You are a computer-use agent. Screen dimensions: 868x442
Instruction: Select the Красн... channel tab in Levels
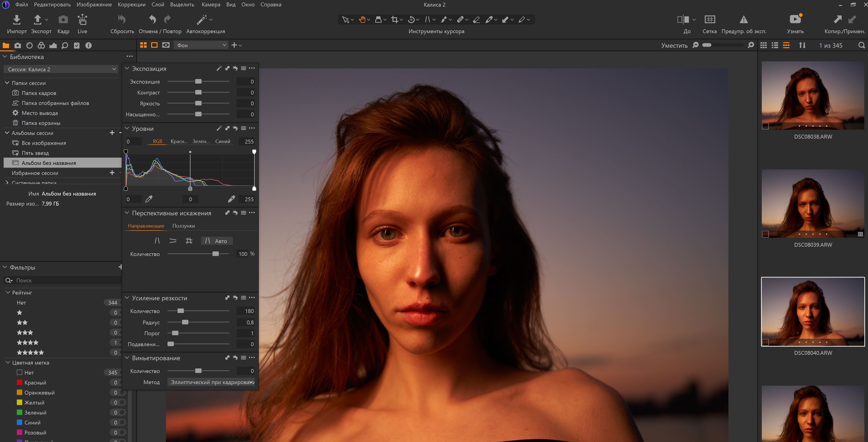(179, 142)
